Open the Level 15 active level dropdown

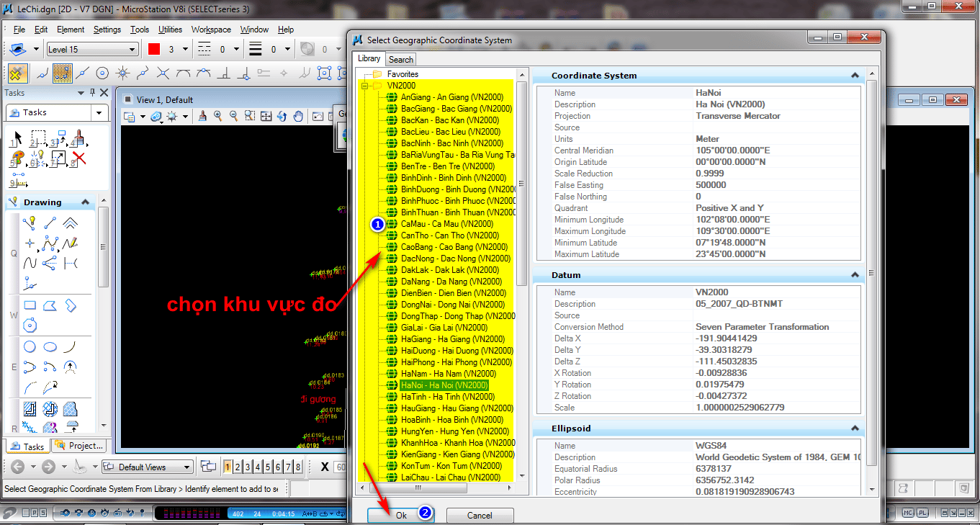[x=132, y=50]
